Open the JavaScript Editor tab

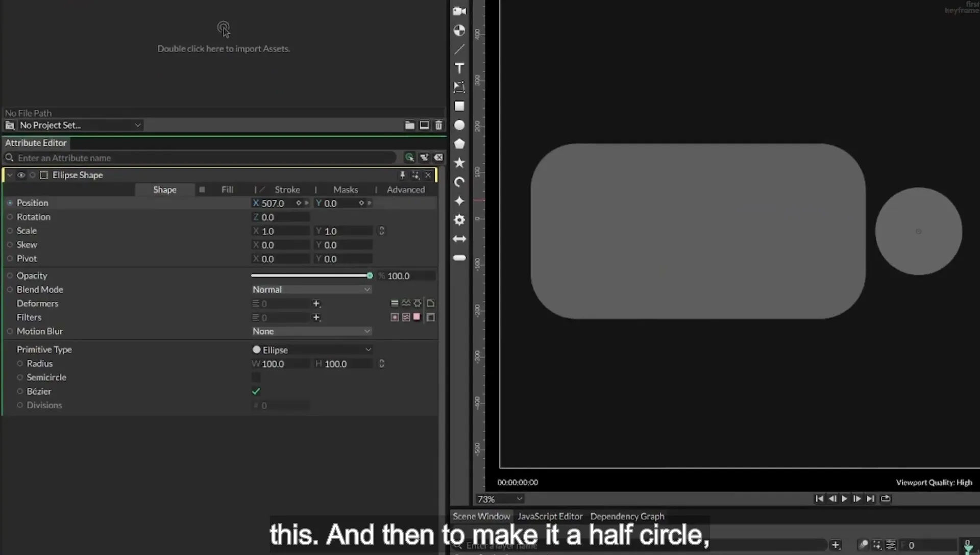[x=550, y=516]
